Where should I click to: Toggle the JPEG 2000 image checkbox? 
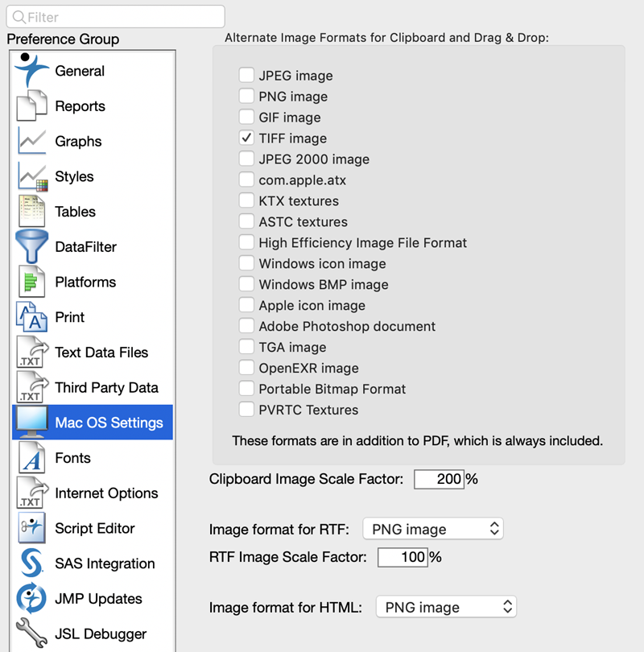[x=246, y=159]
